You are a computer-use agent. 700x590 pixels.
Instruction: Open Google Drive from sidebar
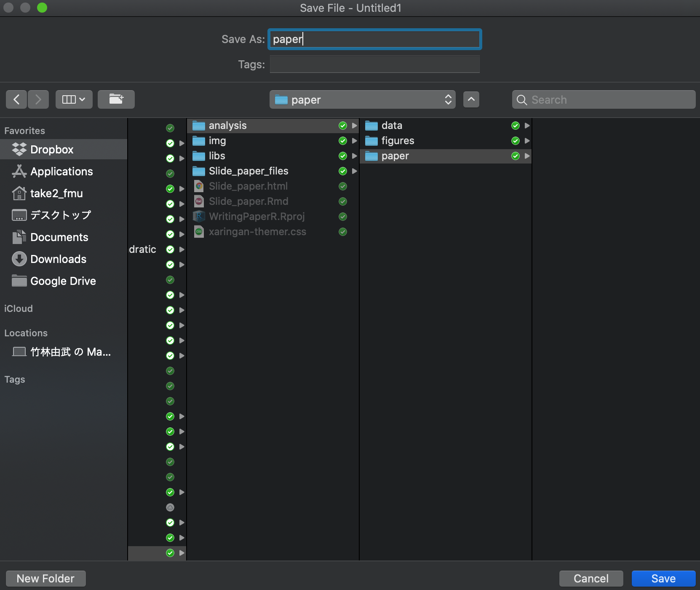click(64, 281)
